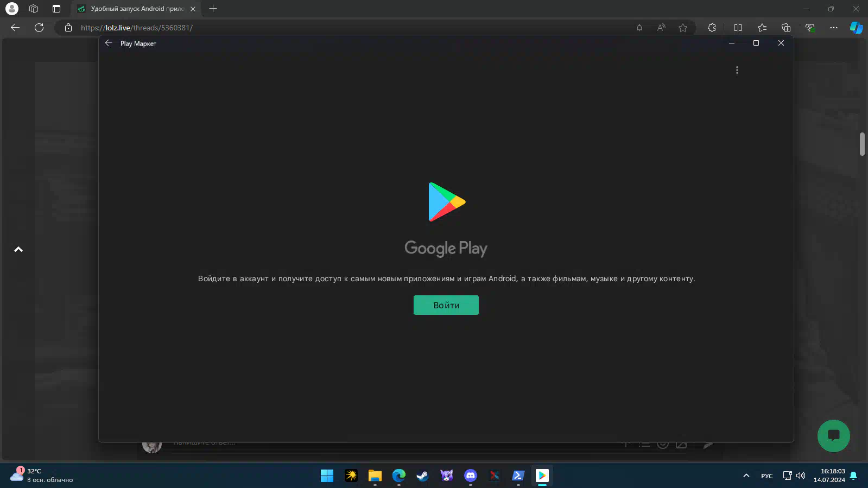Open Windows Start menu
Screen dimensions: 868x488
327,476
